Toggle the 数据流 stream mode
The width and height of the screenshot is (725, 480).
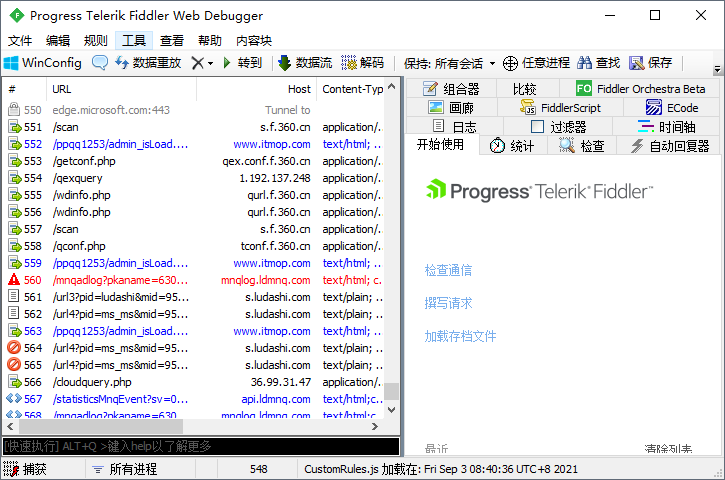[x=305, y=62]
